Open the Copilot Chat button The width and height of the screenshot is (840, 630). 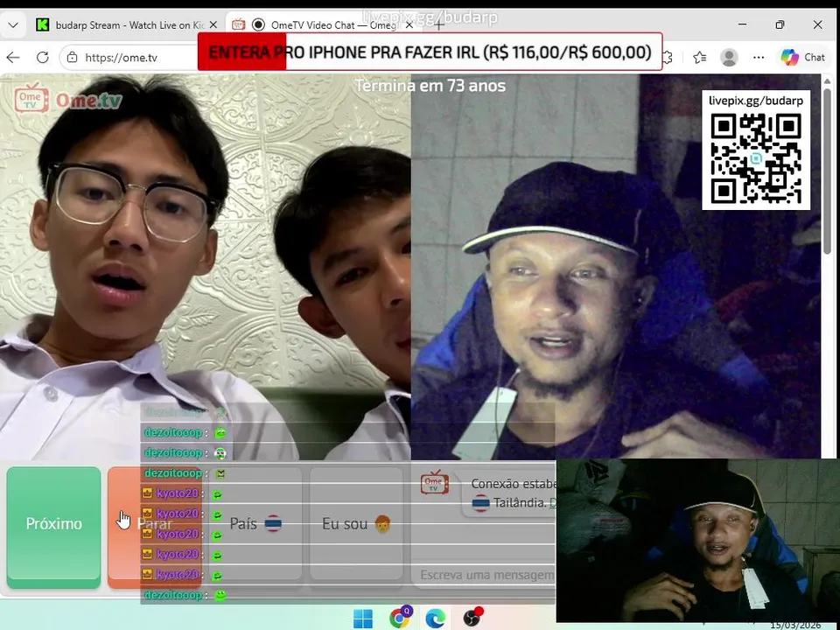click(x=802, y=58)
